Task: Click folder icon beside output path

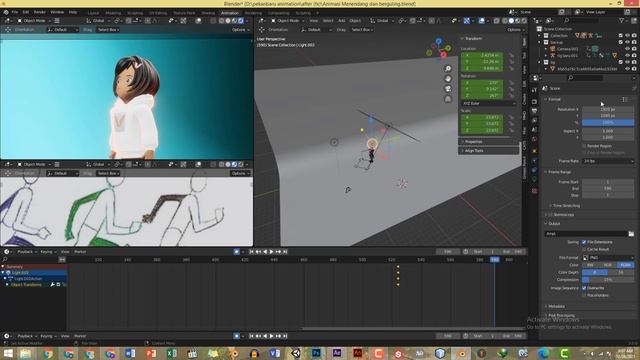Action: click(x=631, y=234)
